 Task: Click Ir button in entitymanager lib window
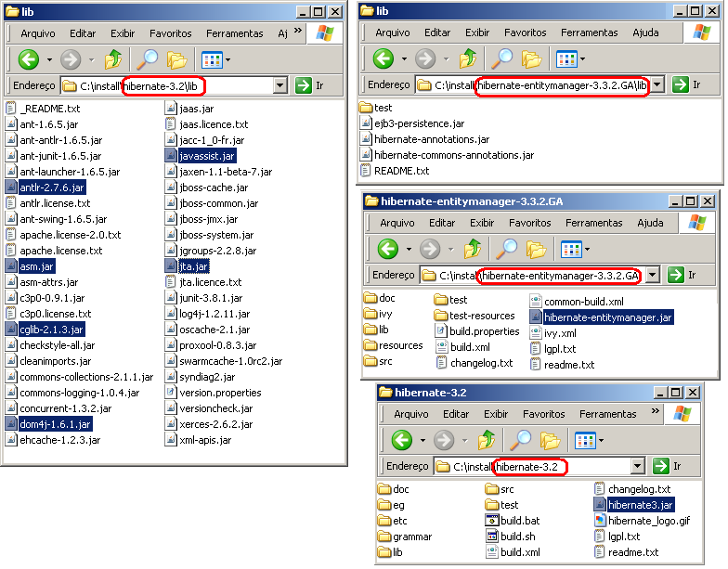687,84
